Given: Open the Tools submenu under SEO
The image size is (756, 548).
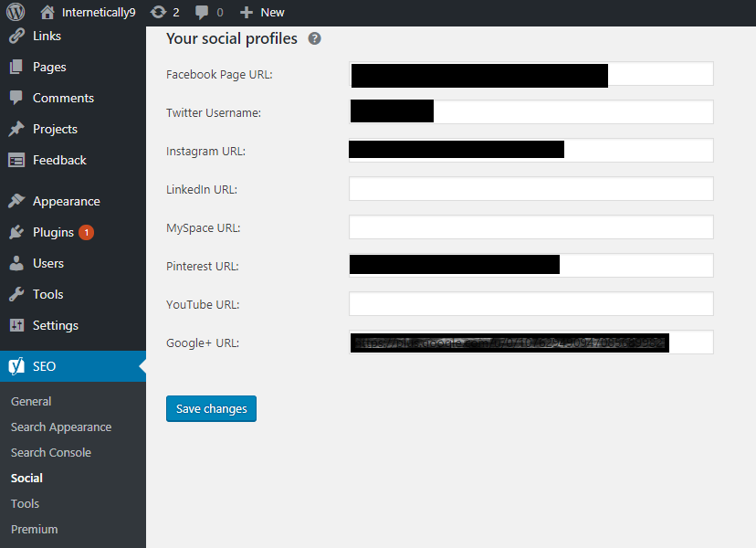Looking at the screenshot, I should point(25,503).
